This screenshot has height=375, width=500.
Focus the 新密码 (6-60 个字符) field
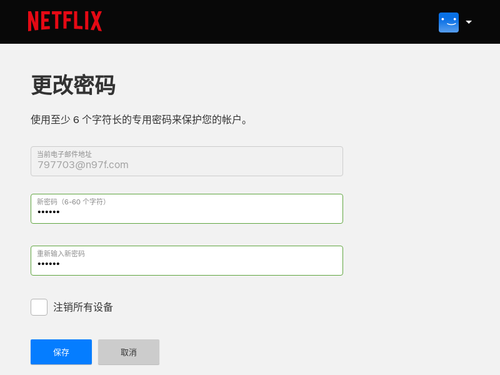click(187, 209)
